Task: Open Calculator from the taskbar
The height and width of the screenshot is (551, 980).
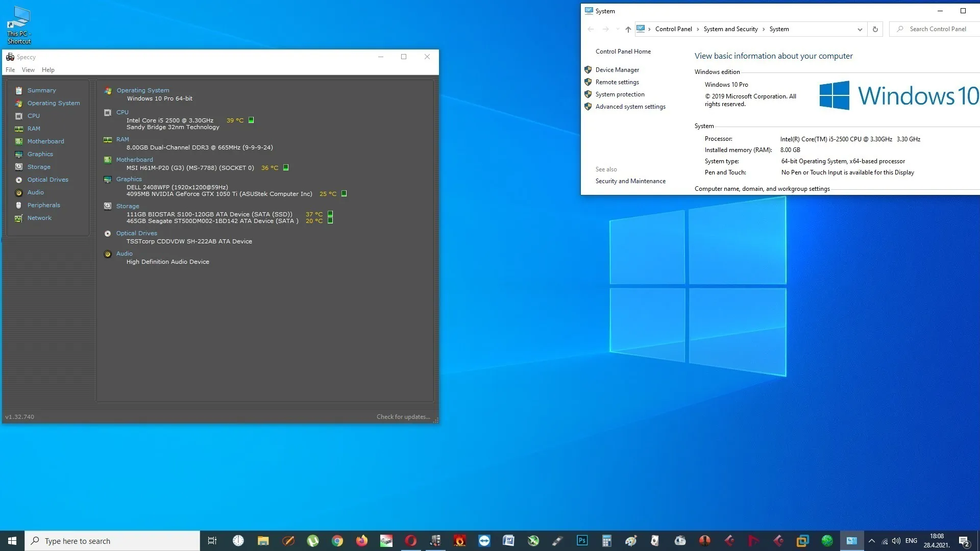Action: pyautogui.click(x=606, y=541)
